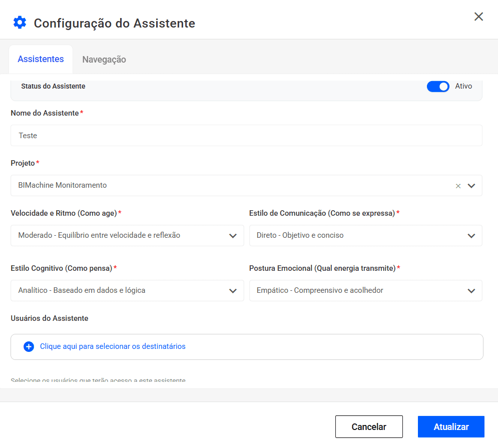The image size is (498, 448).
Task: Toggle the Status do Assistente switch
Action: click(x=438, y=87)
